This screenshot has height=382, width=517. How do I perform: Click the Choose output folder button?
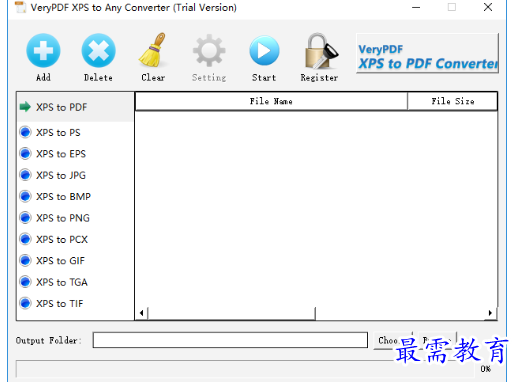(x=393, y=340)
